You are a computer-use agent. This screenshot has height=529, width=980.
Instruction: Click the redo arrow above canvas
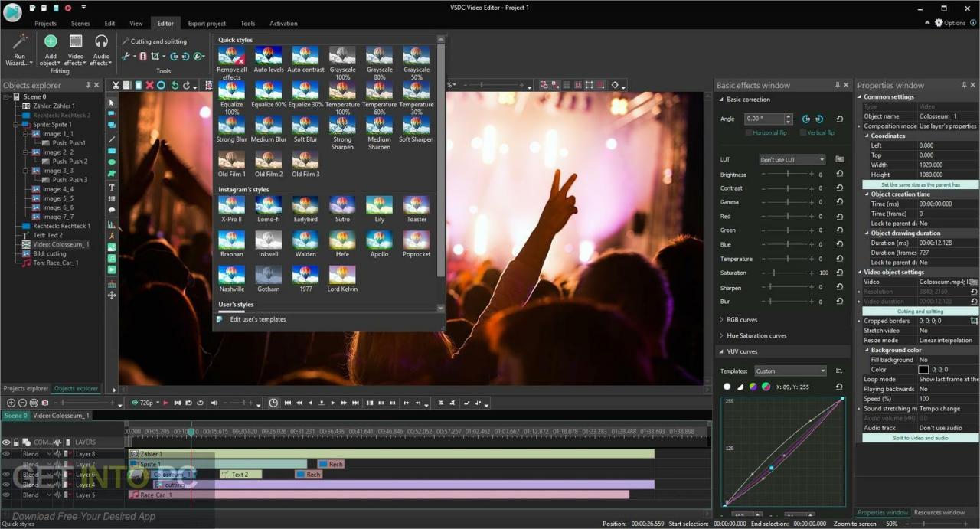pyautogui.click(x=186, y=85)
